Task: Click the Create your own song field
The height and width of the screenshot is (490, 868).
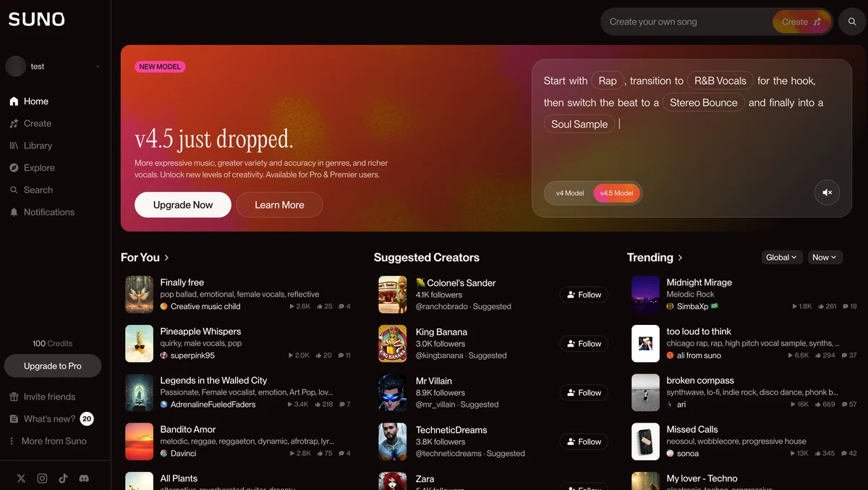Action: point(687,22)
